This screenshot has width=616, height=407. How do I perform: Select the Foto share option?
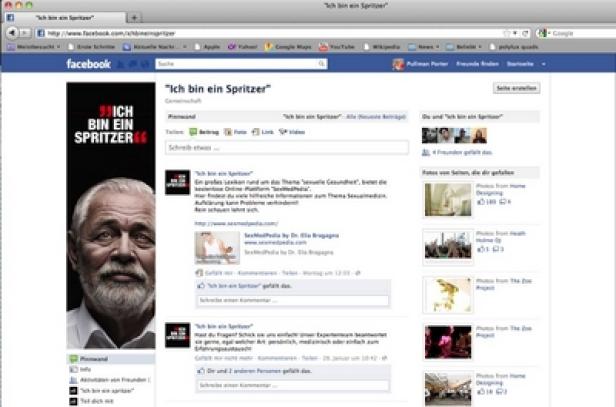pyautogui.click(x=235, y=132)
